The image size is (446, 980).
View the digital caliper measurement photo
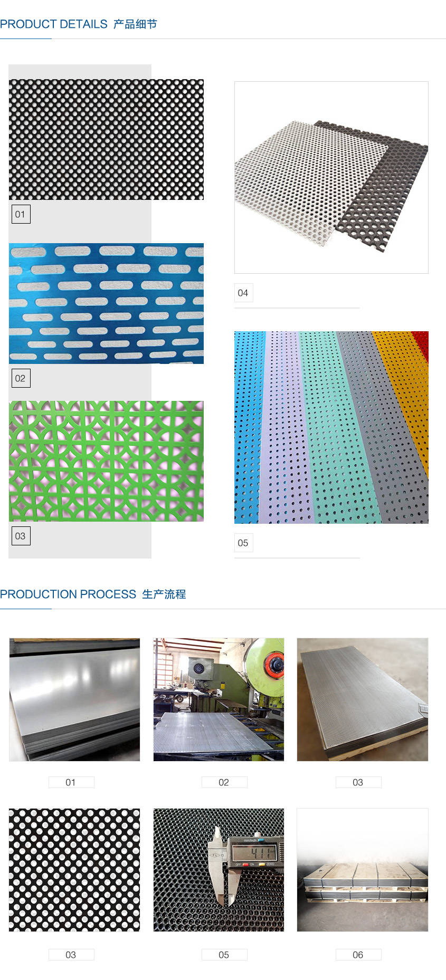coord(219,870)
